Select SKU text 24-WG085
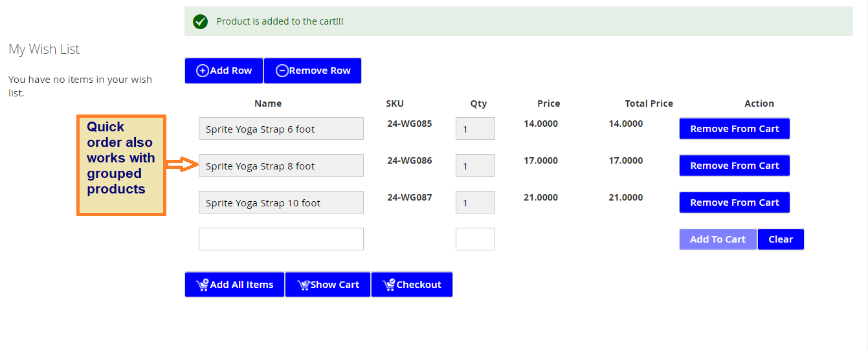The image size is (868, 350). click(410, 124)
